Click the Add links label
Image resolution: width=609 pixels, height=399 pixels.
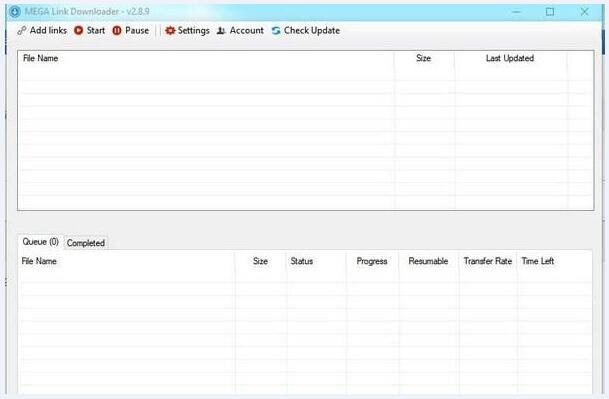click(x=48, y=30)
